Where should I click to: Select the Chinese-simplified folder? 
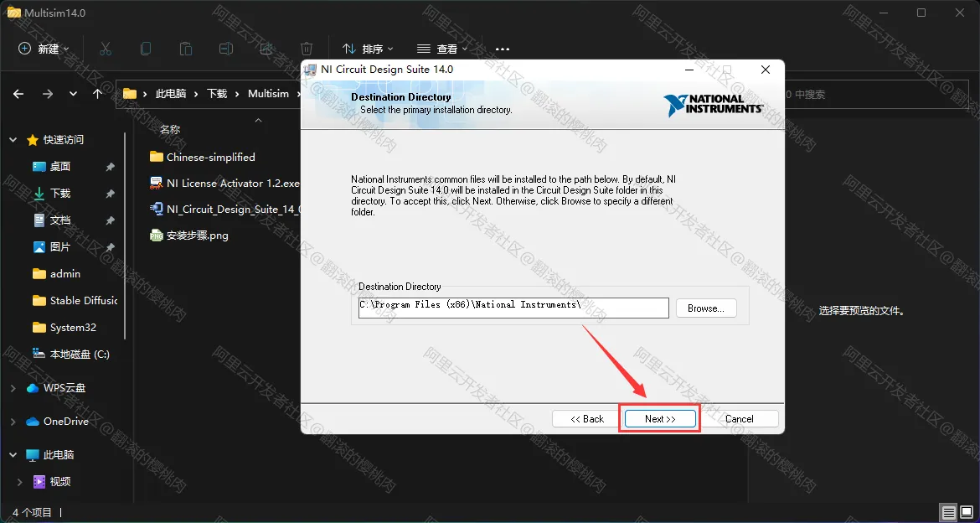click(210, 157)
